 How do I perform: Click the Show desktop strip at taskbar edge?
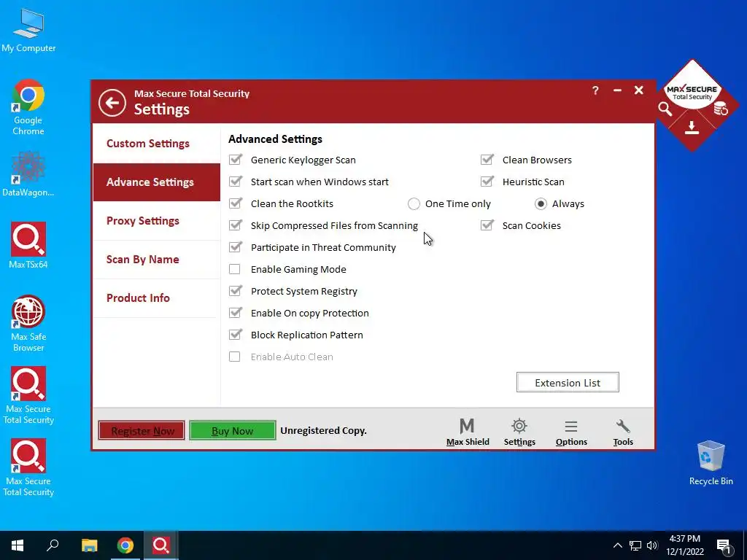745,545
